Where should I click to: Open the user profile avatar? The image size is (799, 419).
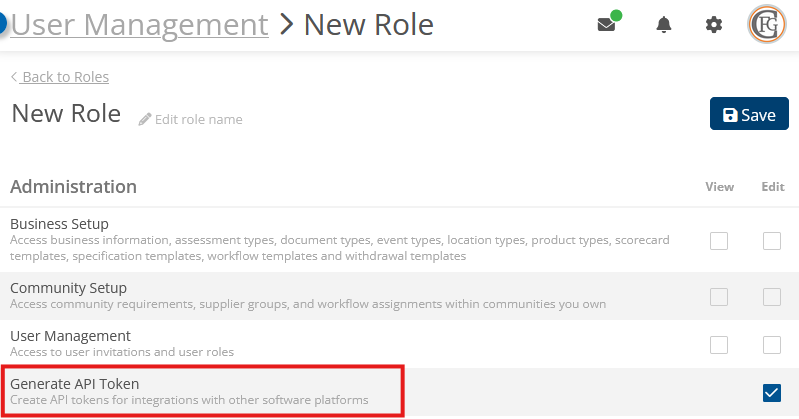pyautogui.click(x=767, y=25)
